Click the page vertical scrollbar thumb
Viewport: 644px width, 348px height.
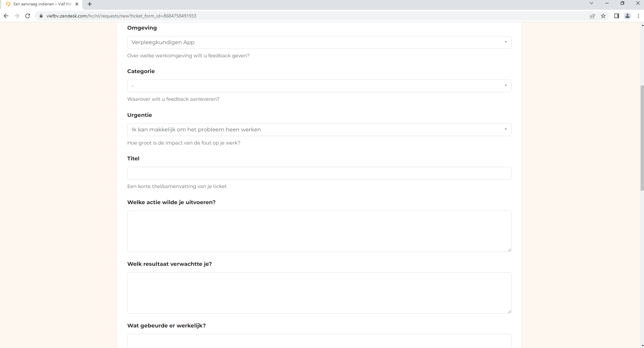(642, 138)
